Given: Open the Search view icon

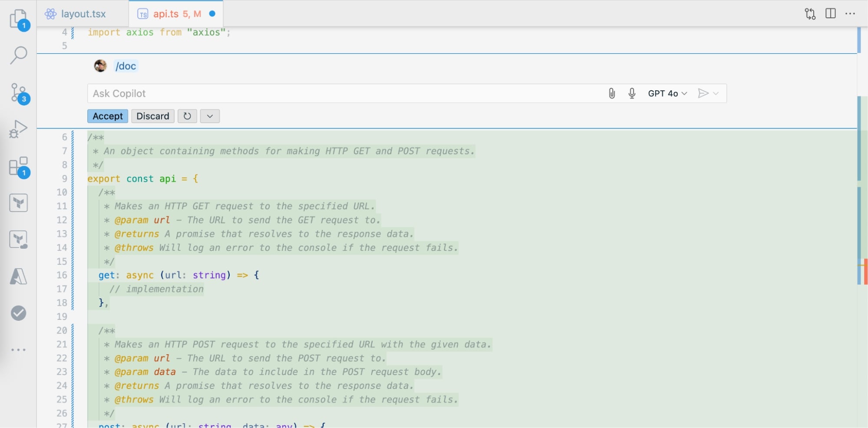Looking at the screenshot, I should point(18,55).
